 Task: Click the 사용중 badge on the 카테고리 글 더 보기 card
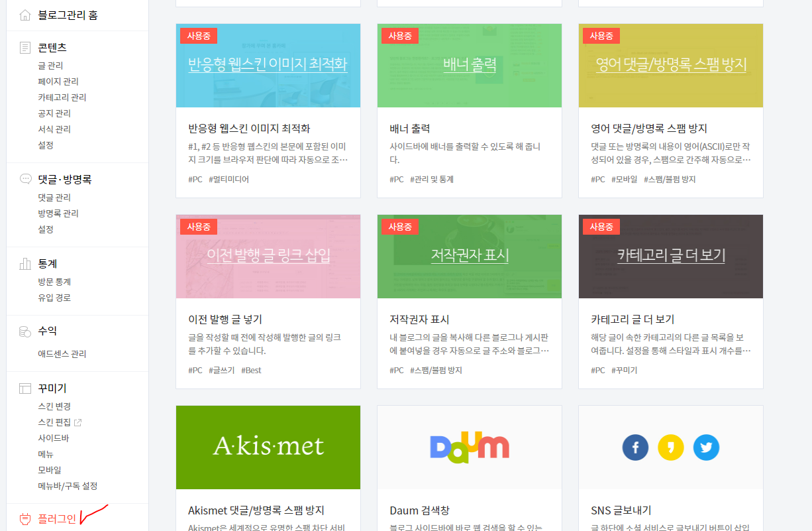click(601, 227)
